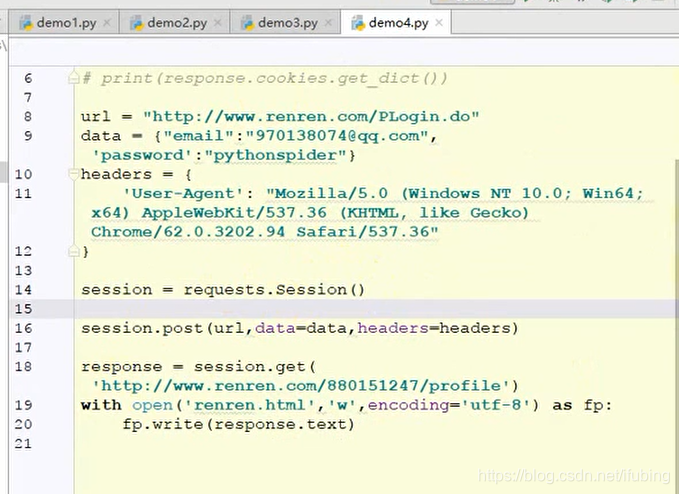Click the 'password' key text
This screenshot has width=679, height=494.
[142, 155]
